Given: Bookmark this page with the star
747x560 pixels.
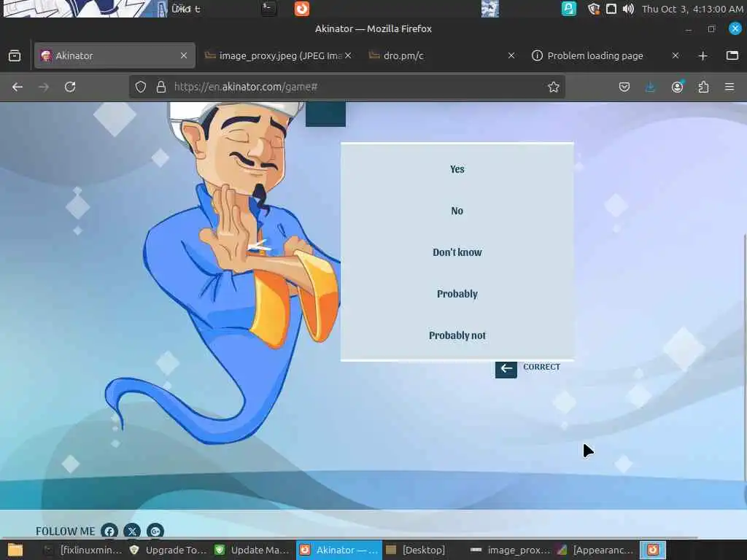Looking at the screenshot, I should [x=553, y=87].
